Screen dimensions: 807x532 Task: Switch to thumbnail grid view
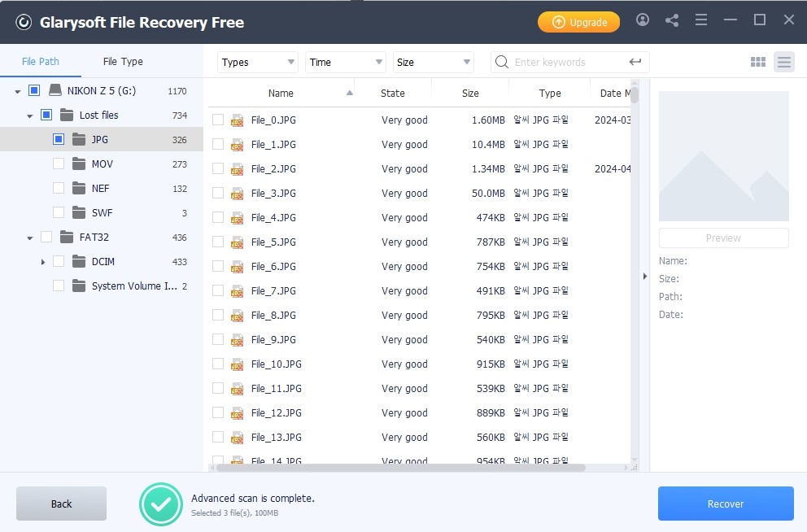tap(757, 62)
